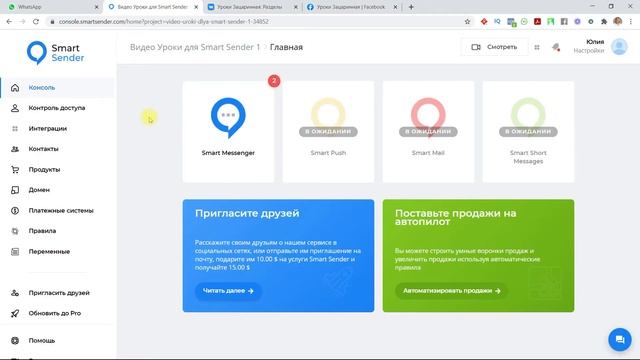Click the browser address bar URL
The width and height of the screenshot is (640, 360).
[164, 22]
